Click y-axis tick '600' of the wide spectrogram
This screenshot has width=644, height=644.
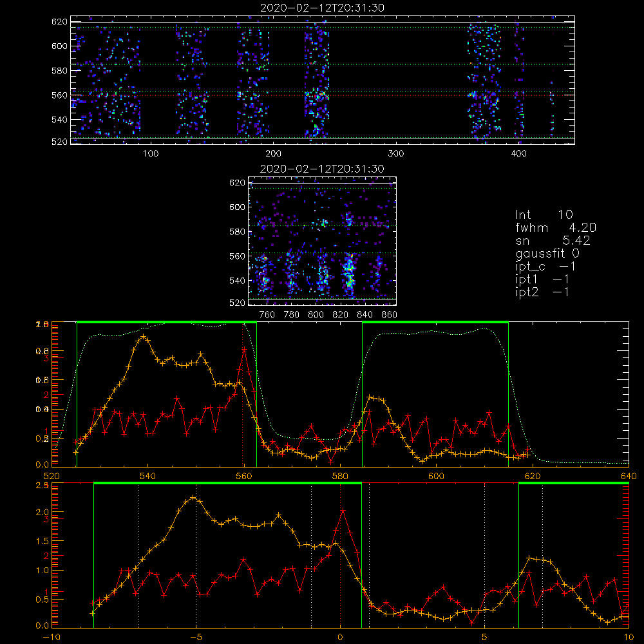pos(59,46)
